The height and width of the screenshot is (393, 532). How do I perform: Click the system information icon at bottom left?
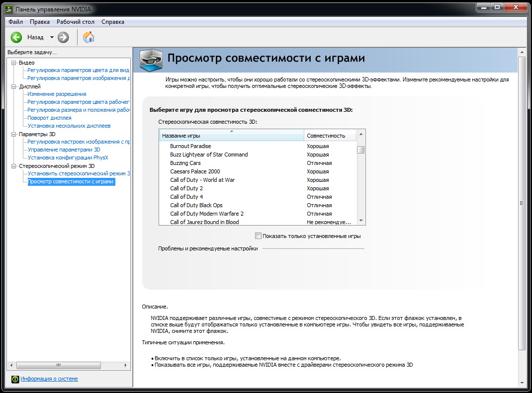coord(15,379)
